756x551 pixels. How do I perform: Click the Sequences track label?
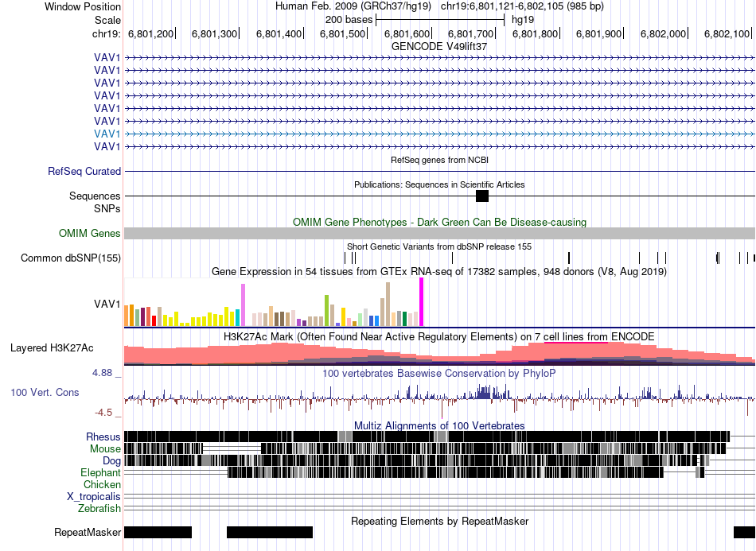(95, 196)
